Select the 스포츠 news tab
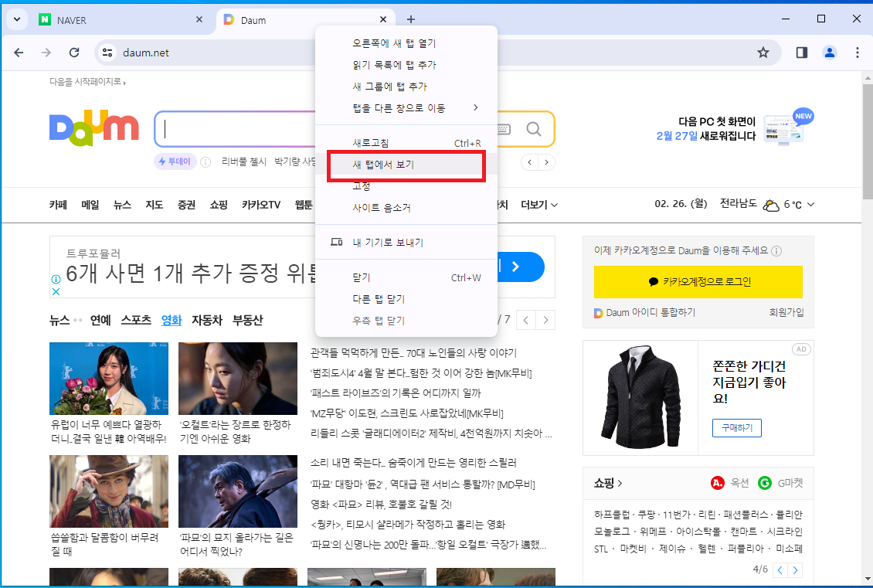 coord(136,320)
